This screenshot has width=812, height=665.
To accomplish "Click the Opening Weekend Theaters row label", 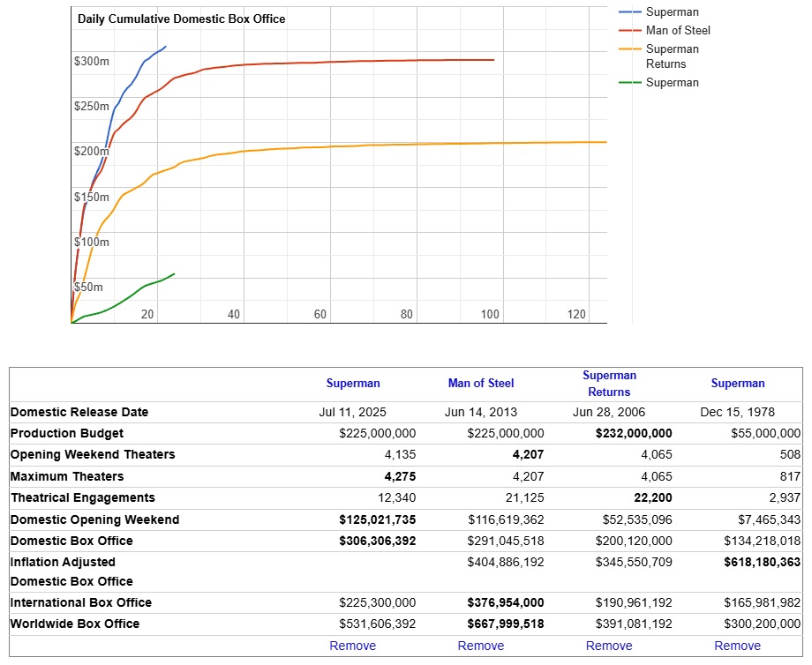I will 93,455.
